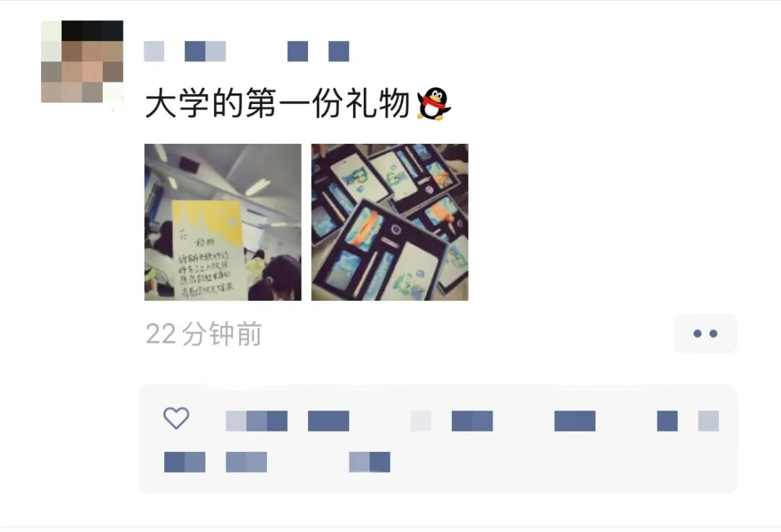Click the heart icon in likes area
The height and width of the screenshot is (532, 781).
176,418
